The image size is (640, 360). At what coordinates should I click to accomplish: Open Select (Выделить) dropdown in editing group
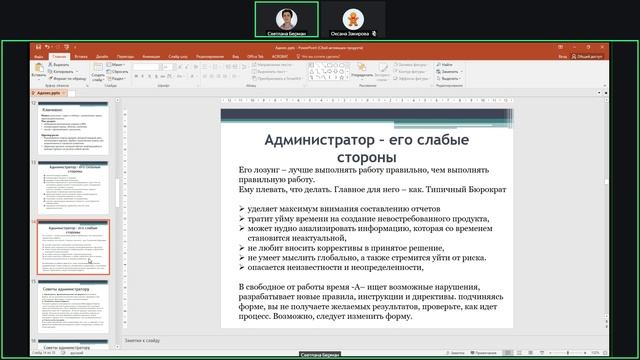449,78
